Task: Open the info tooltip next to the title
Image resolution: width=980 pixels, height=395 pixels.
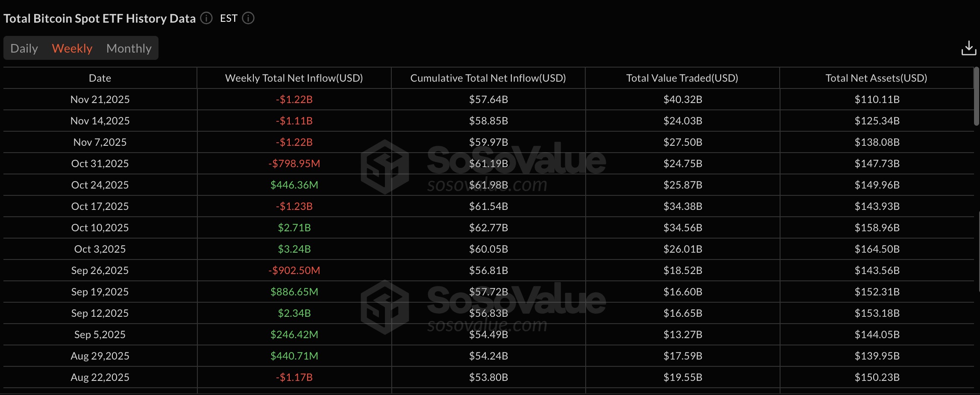Action: (206, 18)
